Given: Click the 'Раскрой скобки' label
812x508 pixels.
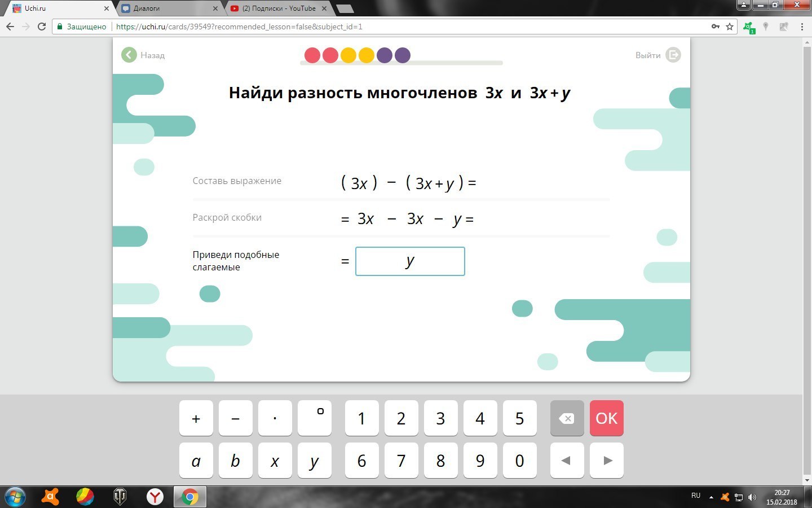Looking at the screenshot, I should (227, 218).
